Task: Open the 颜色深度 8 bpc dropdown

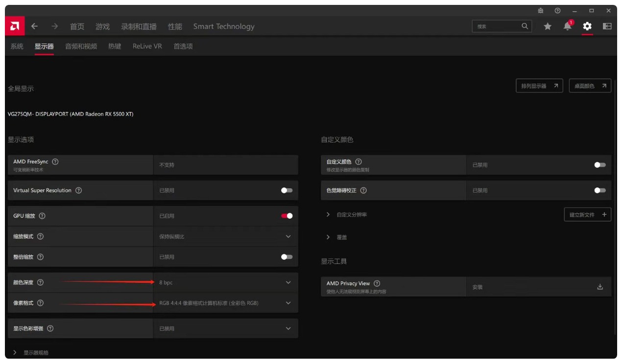Action: coord(225,283)
